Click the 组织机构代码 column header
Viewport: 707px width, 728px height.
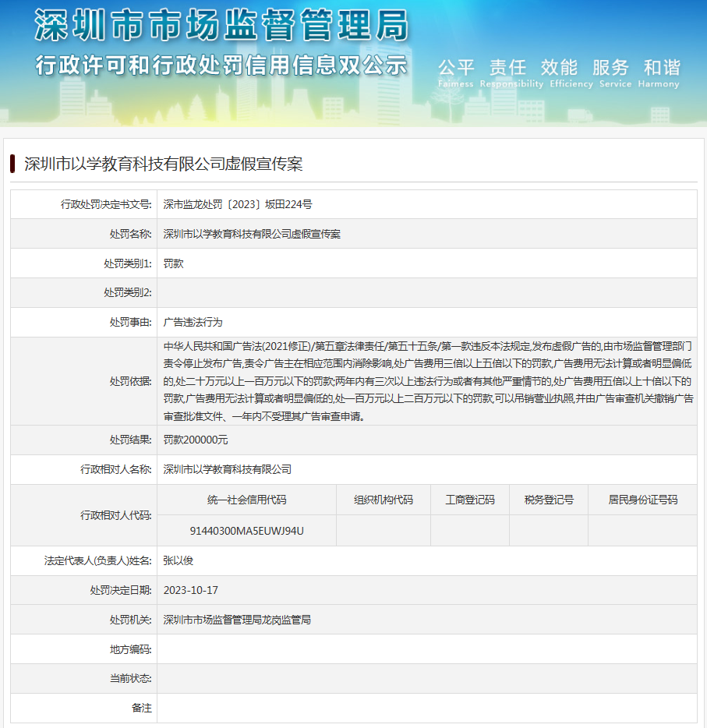[x=383, y=500]
